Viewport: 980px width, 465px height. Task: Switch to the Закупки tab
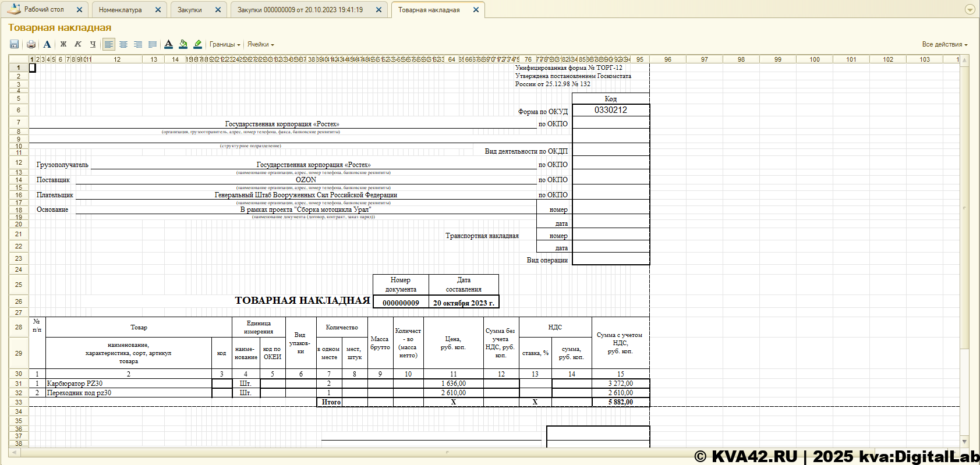tap(190, 10)
